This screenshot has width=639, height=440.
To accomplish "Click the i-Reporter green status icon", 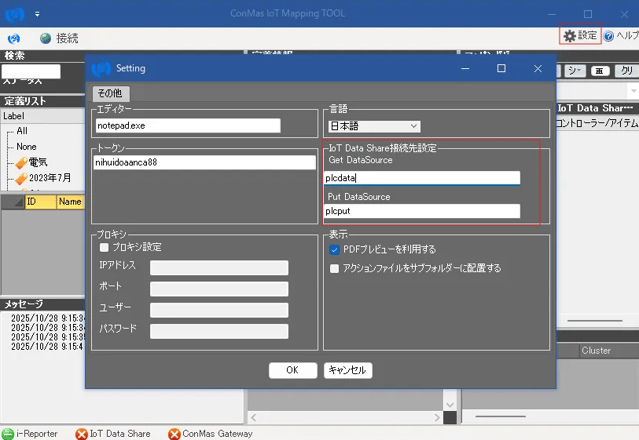I will (x=7, y=434).
